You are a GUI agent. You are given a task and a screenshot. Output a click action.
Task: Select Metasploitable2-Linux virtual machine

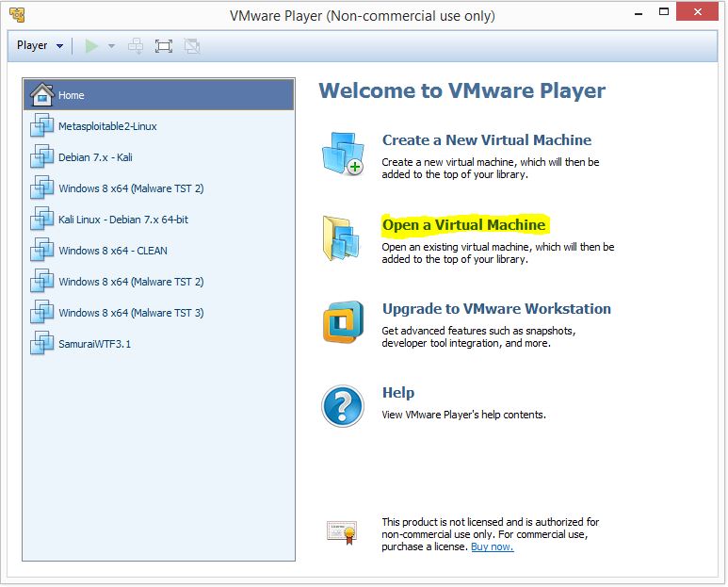click(159, 126)
